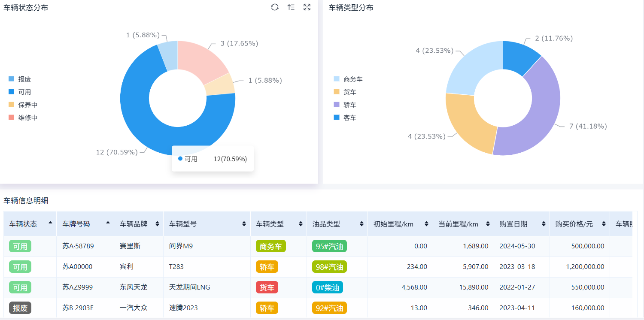Expand 车辆状态分布 chart to fullscreen
The width and height of the screenshot is (644, 320).
point(307,7)
